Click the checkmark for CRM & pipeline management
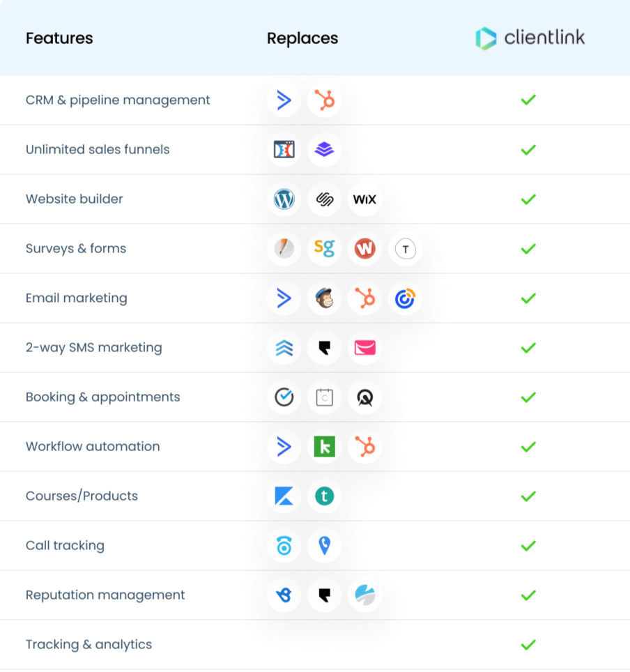This screenshot has width=630, height=672. tap(528, 100)
